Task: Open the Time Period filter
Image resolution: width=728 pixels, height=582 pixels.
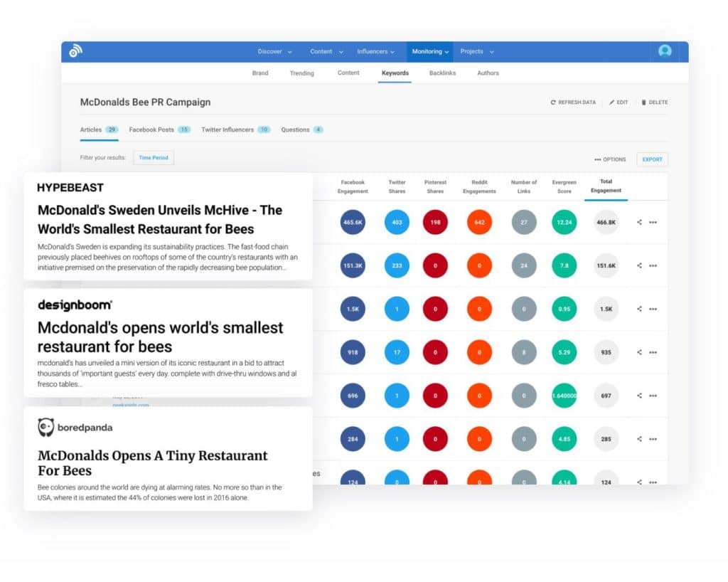Action: pos(154,157)
